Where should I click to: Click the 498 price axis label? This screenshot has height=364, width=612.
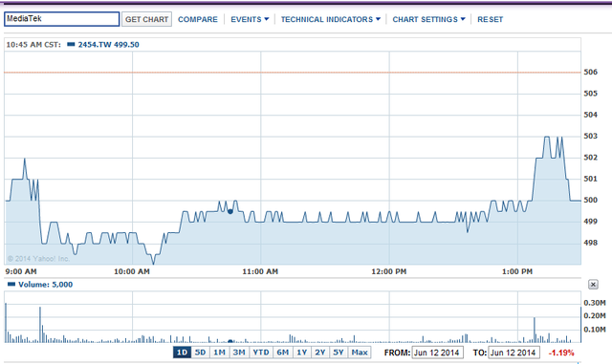[591, 243]
